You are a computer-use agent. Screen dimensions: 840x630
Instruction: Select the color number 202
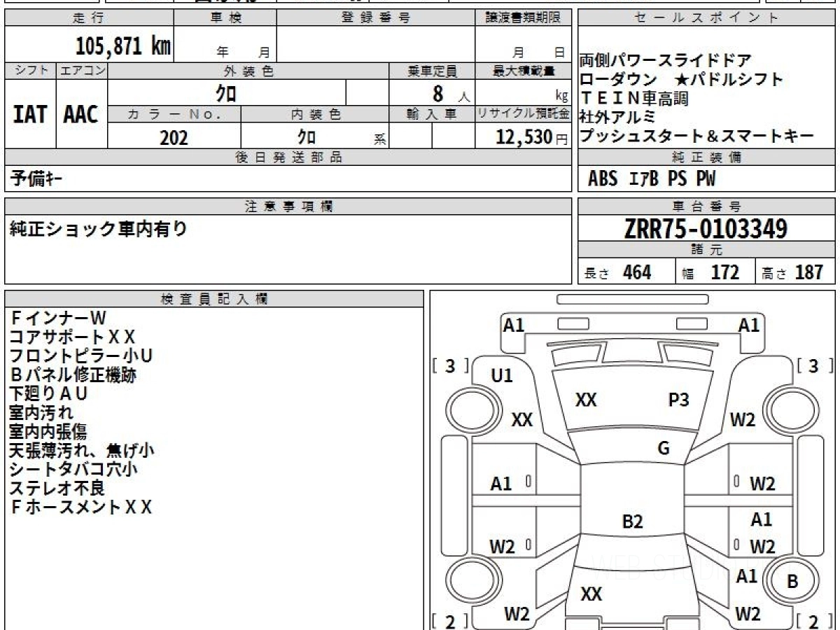[174, 137]
